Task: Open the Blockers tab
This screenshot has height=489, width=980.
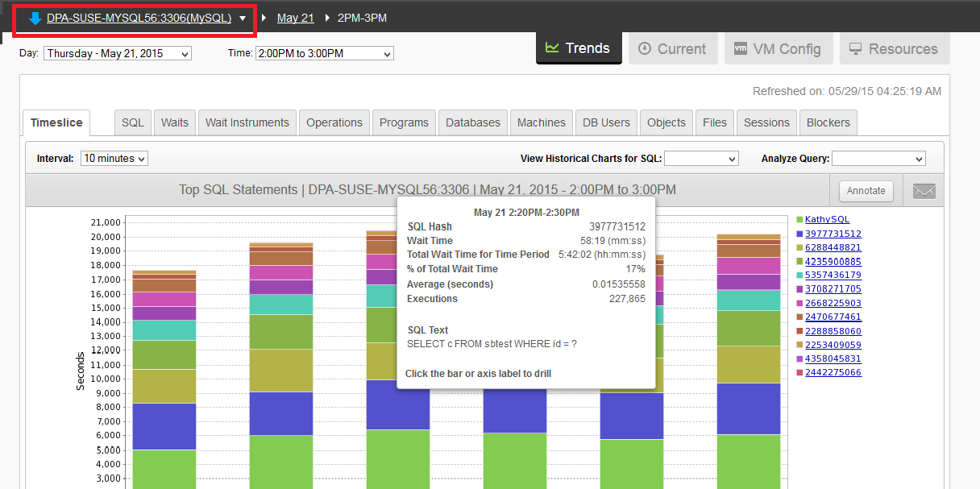Action: click(x=828, y=122)
